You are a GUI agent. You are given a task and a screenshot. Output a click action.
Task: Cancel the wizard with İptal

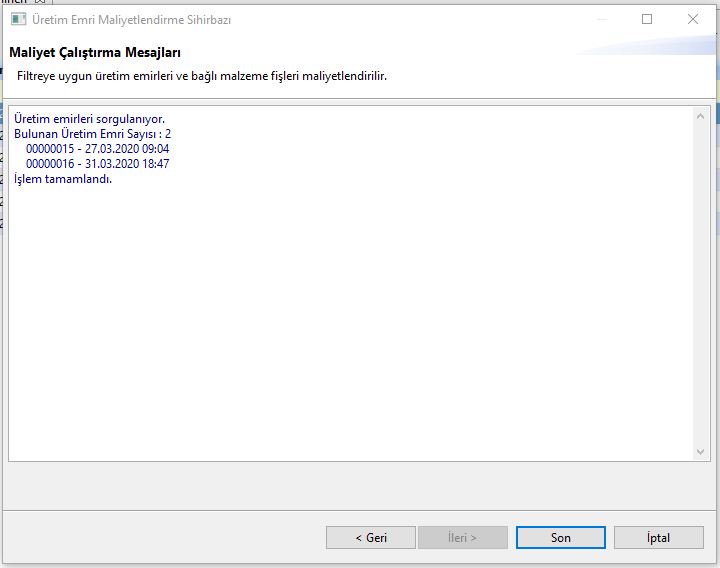point(657,537)
